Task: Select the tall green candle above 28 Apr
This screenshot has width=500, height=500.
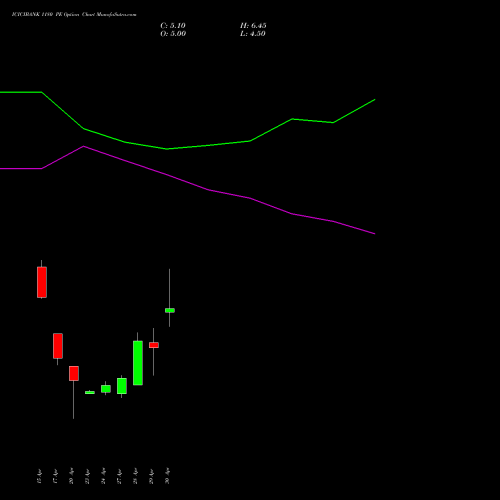Action: click(x=138, y=363)
